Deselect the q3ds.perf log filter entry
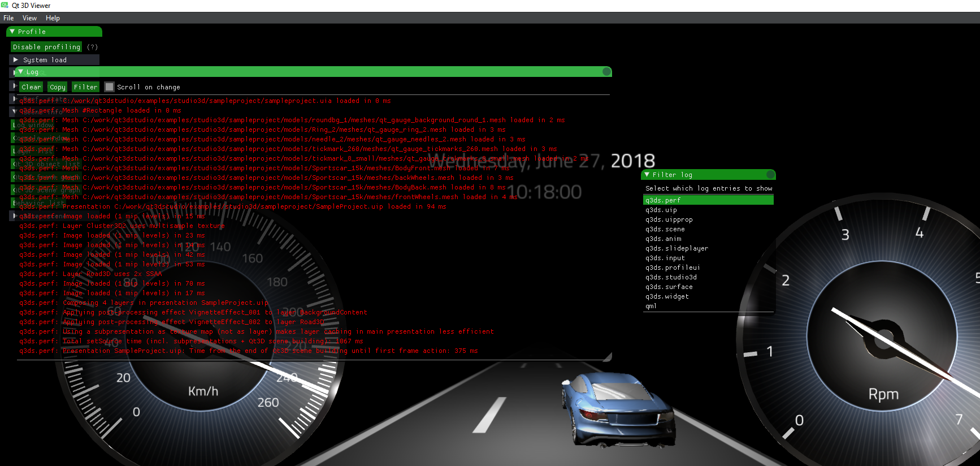Image resolution: width=980 pixels, height=466 pixels. click(708, 200)
